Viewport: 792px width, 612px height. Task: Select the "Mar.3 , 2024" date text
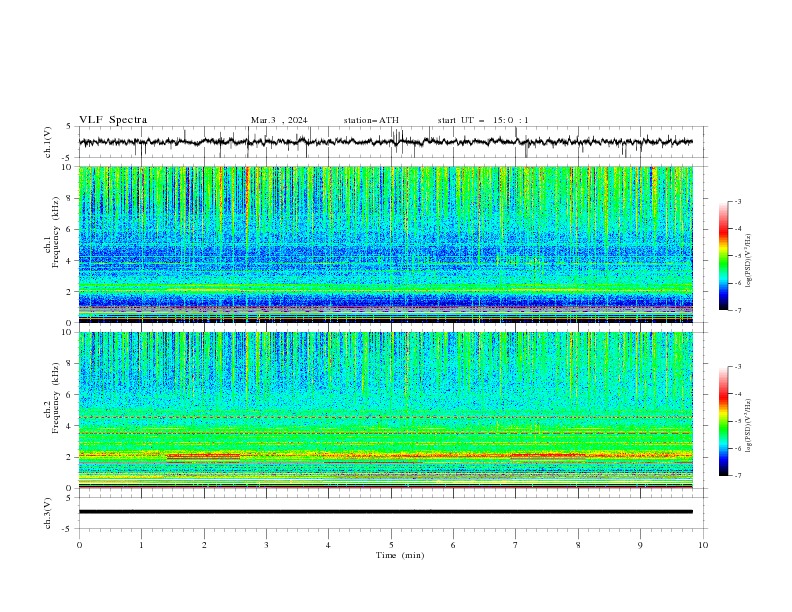point(279,120)
